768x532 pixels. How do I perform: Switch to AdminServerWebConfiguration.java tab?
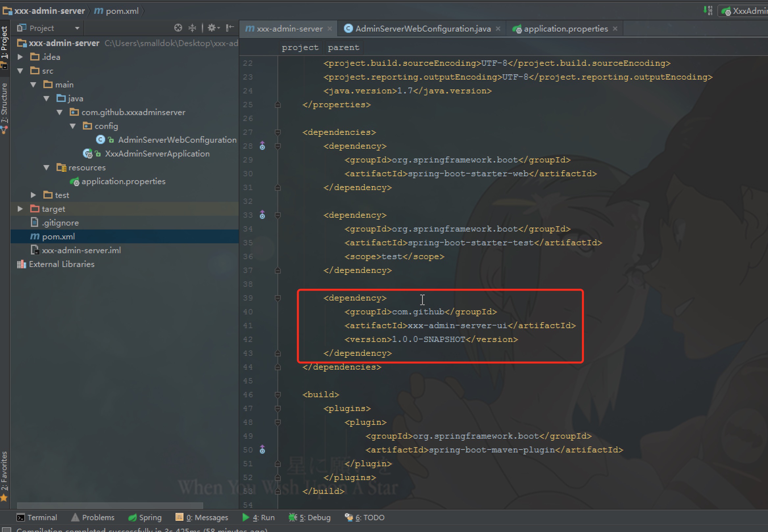pos(423,29)
